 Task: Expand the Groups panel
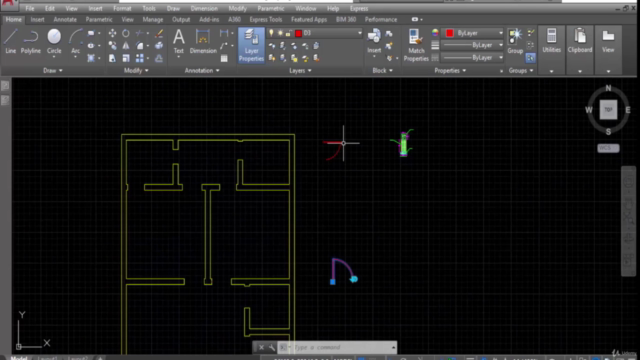521,71
